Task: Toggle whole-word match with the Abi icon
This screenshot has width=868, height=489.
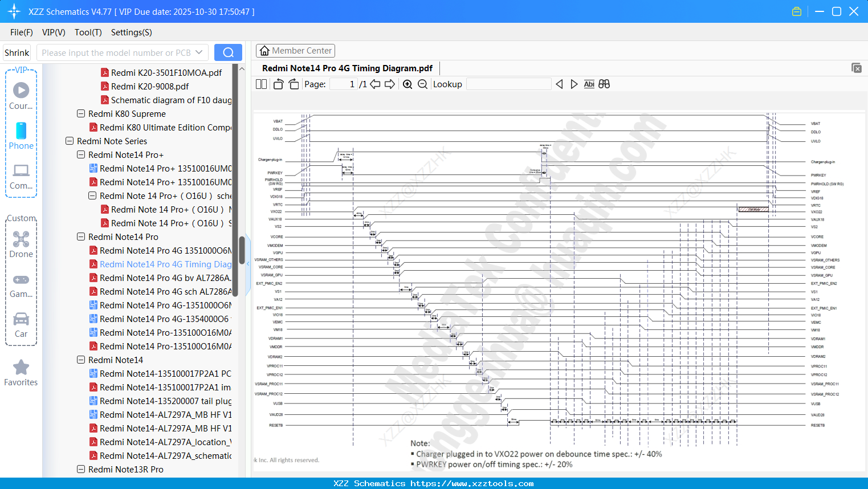Action: [x=589, y=84]
